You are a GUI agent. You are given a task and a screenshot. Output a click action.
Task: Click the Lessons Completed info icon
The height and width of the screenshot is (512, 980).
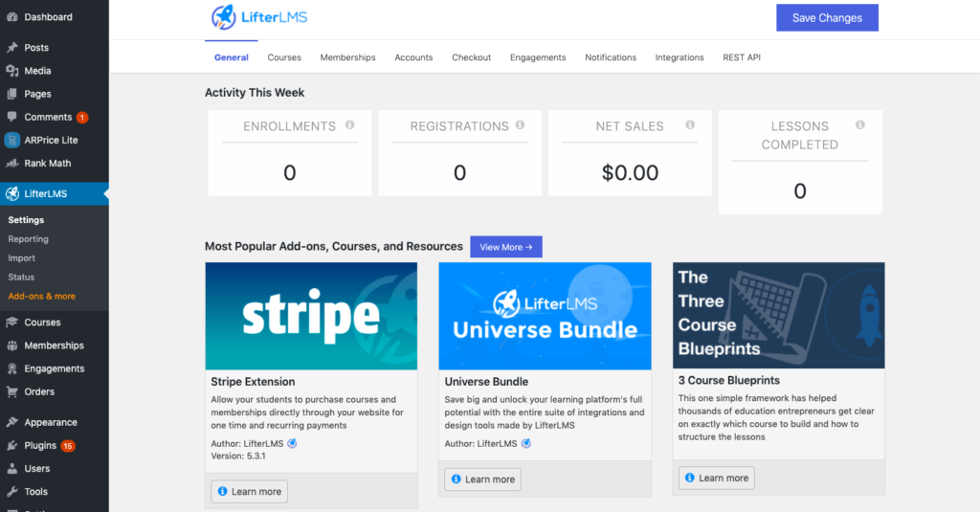860,125
